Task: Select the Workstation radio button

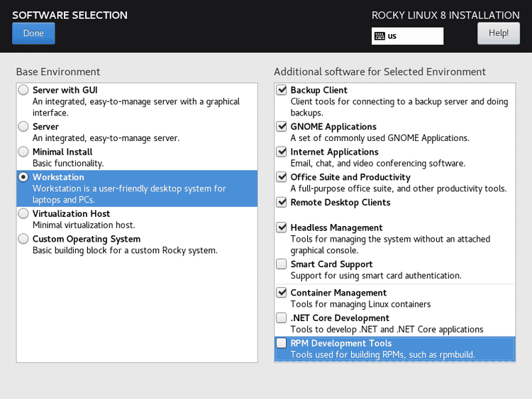Action: 24,177
